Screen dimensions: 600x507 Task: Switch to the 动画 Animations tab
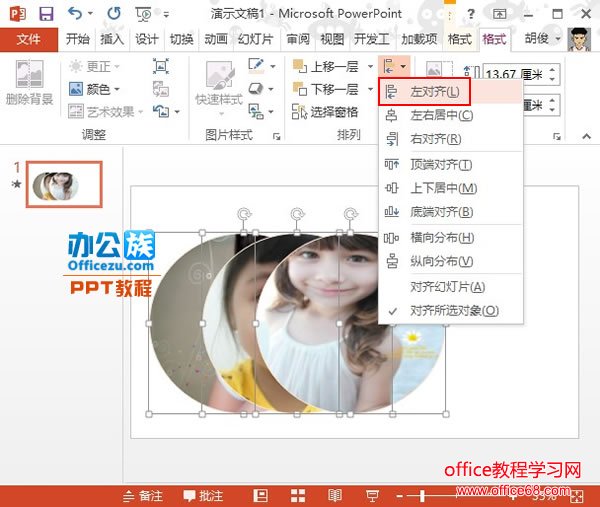pyautogui.click(x=216, y=39)
